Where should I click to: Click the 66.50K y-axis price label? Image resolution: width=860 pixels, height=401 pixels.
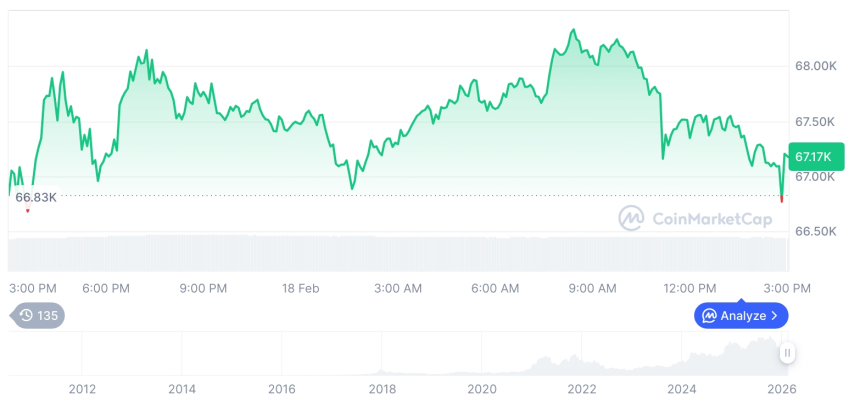[x=815, y=231]
